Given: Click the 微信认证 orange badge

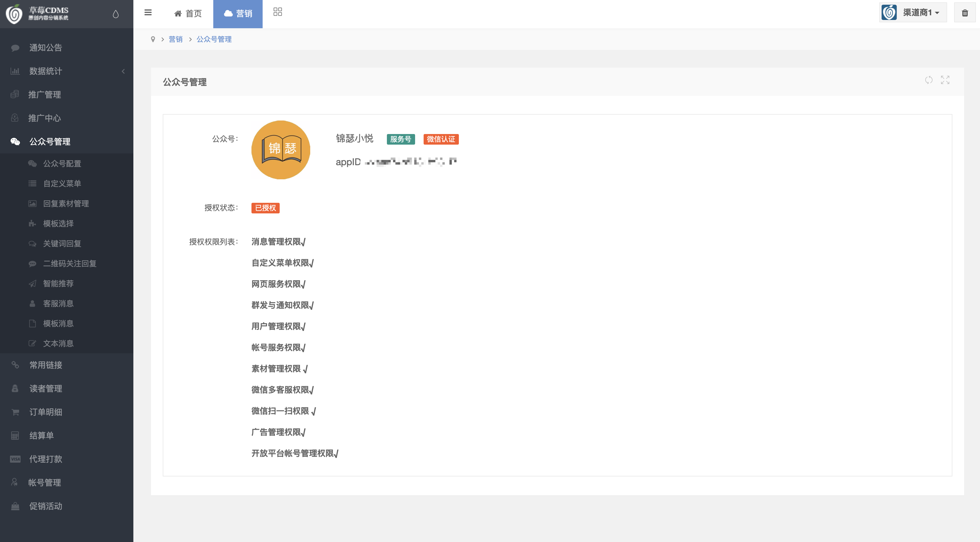Looking at the screenshot, I should tap(441, 139).
